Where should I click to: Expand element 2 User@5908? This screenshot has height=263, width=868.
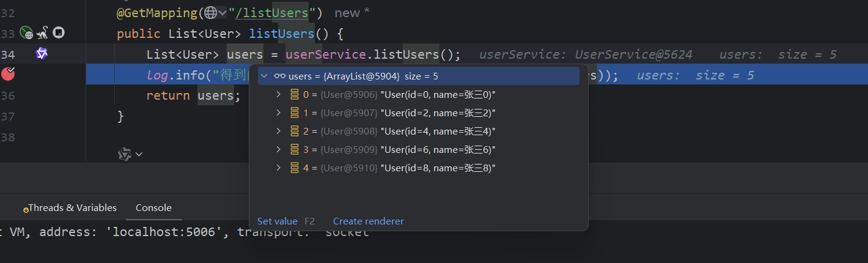[279, 131]
